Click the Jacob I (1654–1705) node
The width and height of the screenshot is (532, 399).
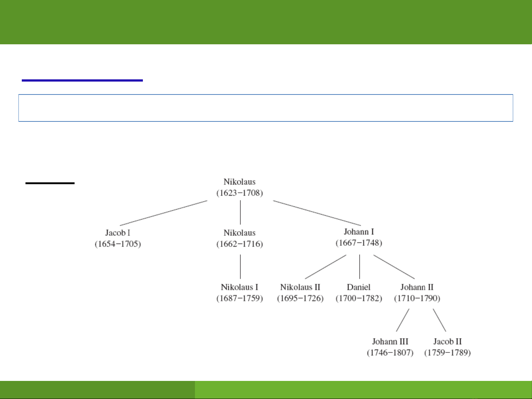click(118, 238)
